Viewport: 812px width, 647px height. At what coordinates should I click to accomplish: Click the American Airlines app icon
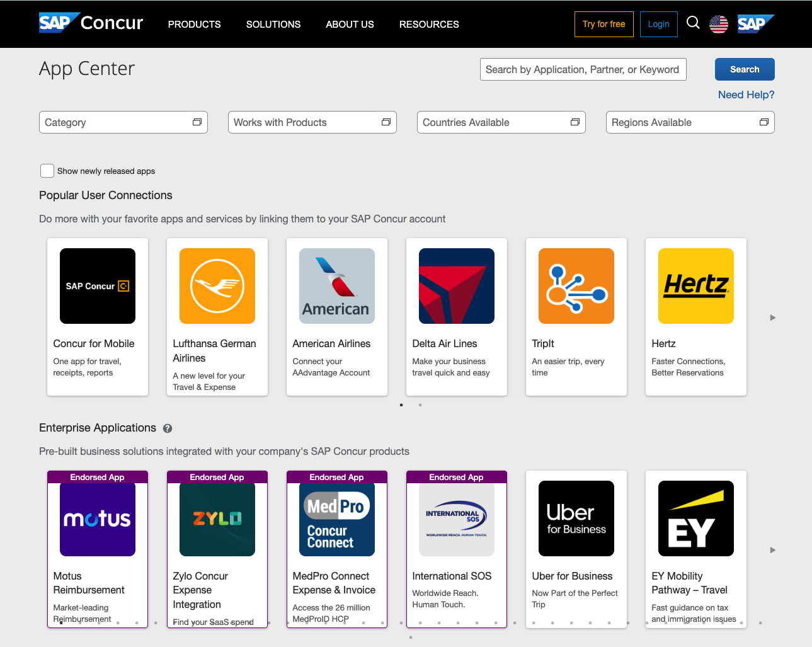pos(336,285)
